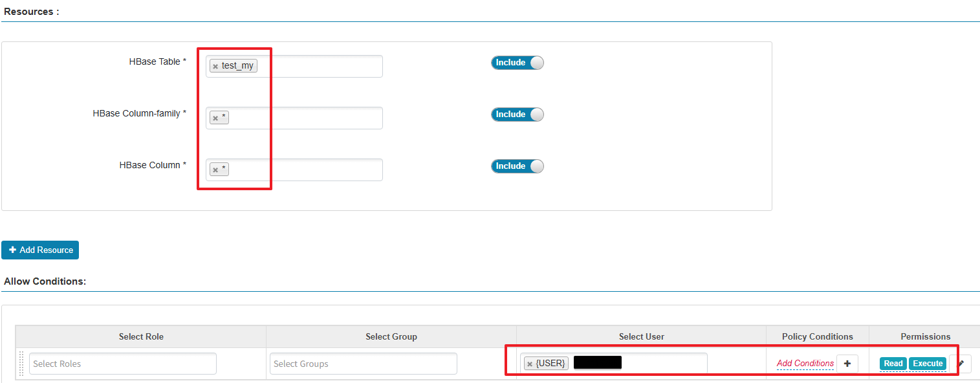Click the Policy Conditions column header
Viewport: 980px width, 383px height.
click(818, 336)
